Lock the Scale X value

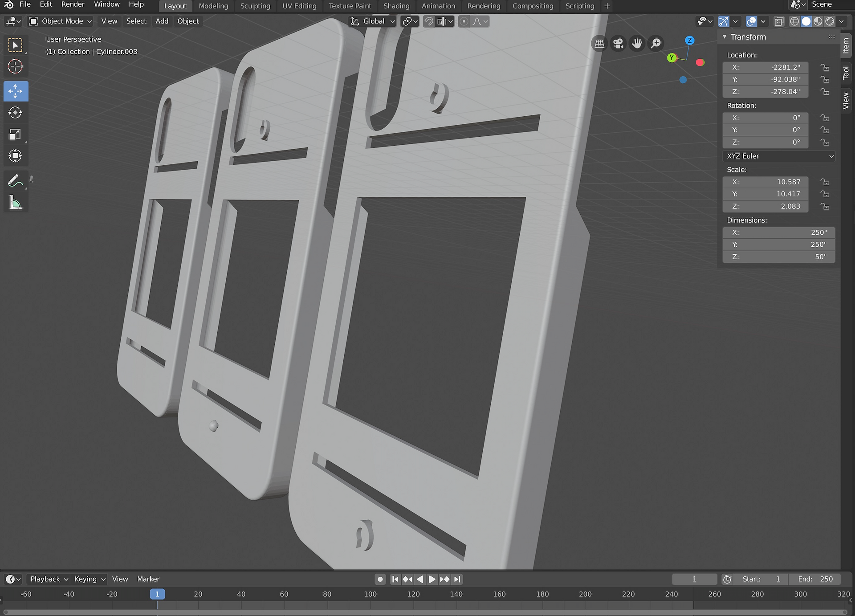coord(825,182)
